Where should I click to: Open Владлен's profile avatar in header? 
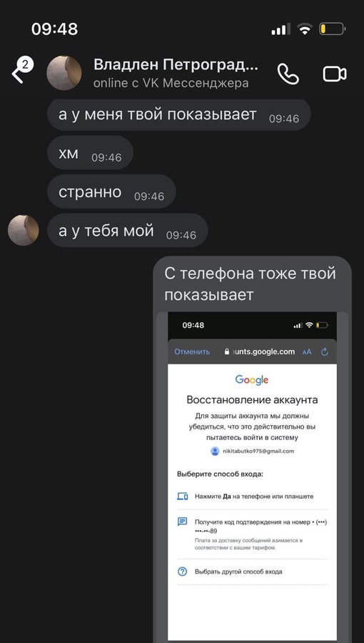click(64, 73)
